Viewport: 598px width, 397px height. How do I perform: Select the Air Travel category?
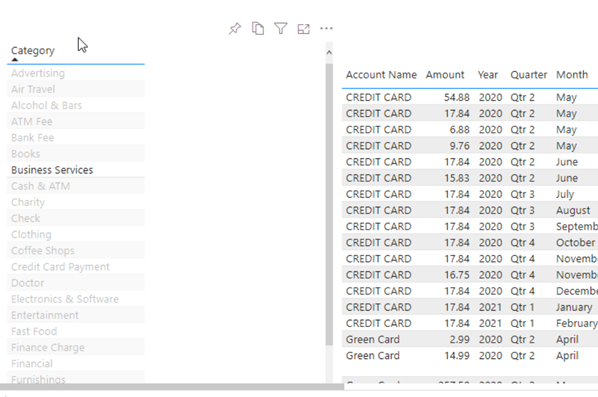[76, 89]
